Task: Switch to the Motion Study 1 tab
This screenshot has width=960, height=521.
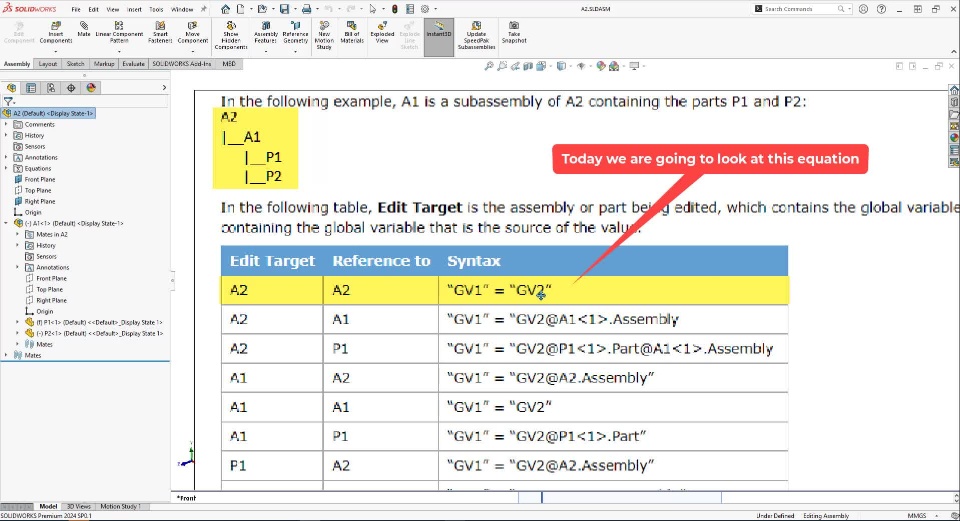Action: coord(120,506)
